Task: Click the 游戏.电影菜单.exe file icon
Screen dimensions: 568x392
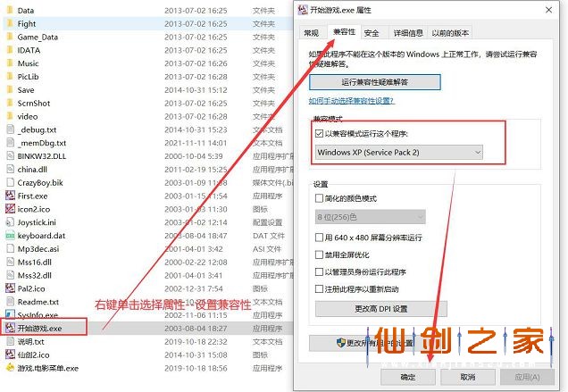Action: click(x=9, y=367)
